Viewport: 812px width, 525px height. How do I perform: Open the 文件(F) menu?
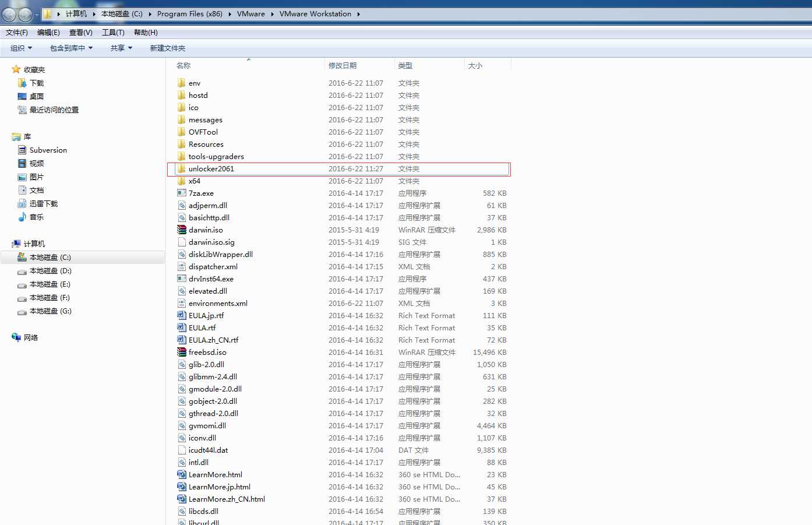pyautogui.click(x=17, y=33)
